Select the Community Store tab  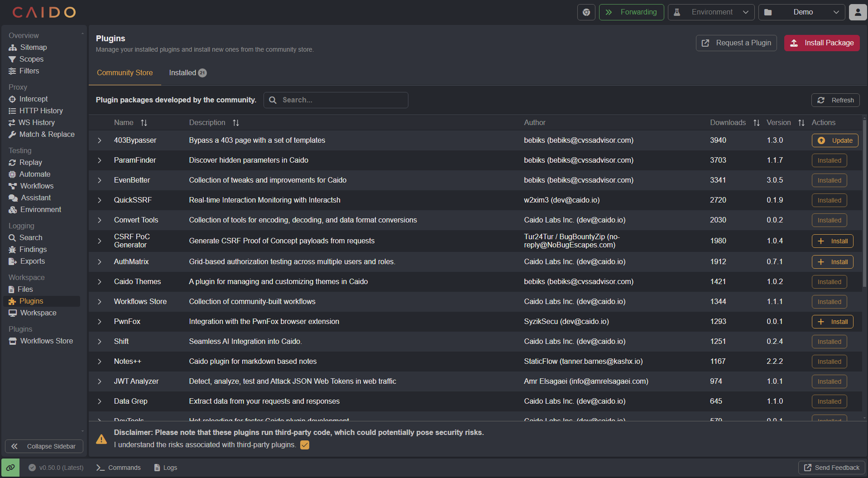(x=125, y=72)
